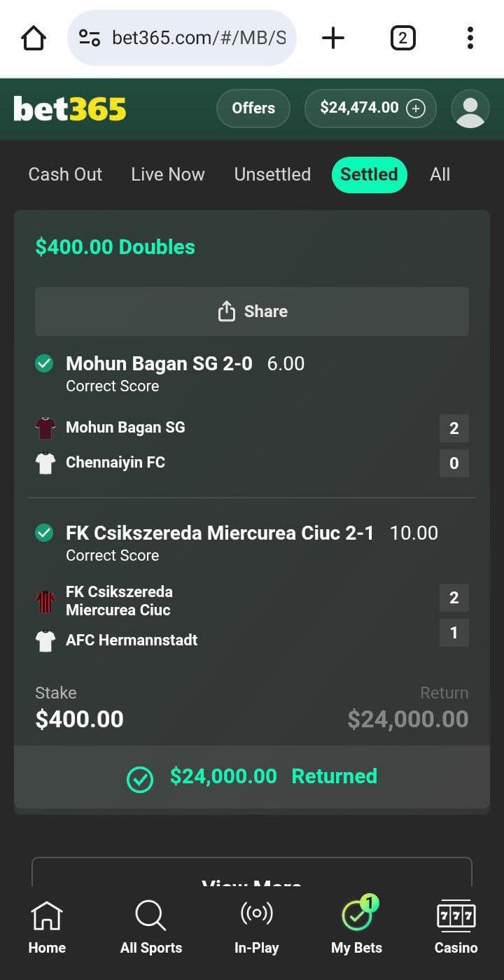Open the browser three-dot menu
504x980 pixels.
click(x=470, y=38)
